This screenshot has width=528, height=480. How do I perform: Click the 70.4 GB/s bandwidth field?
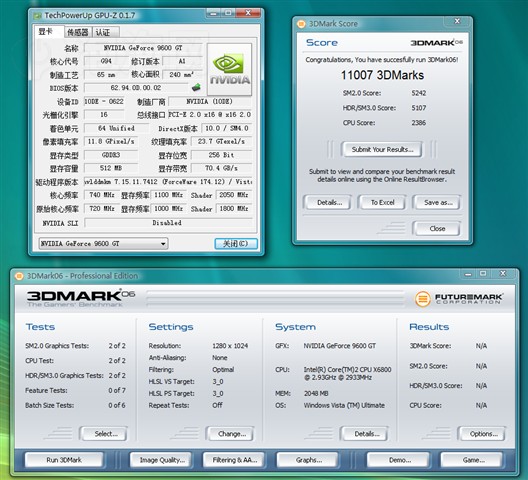pos(221,168)
